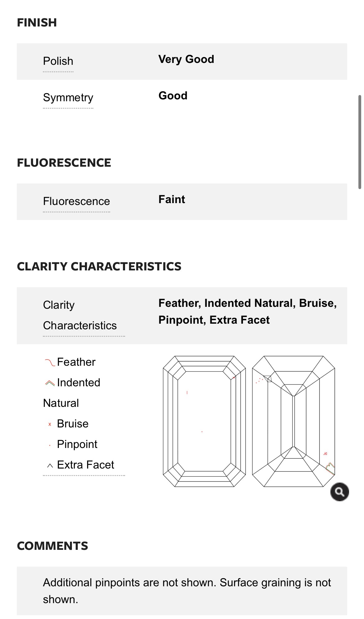Screen dimensions: 364x619
Task: Click the COMMENTS section heading
Action: click(x=53, y=545)
